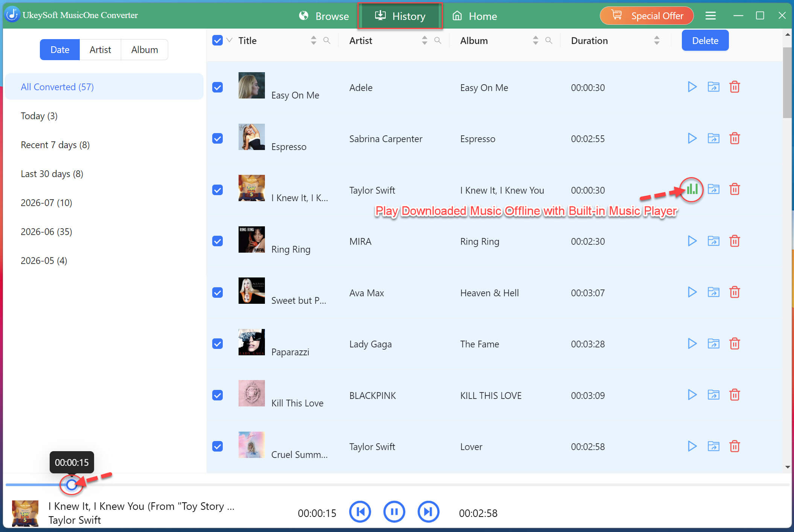The width and height of the screenshot is (794, 532).
Task: Search by title magnifier icon
Action: [327, 40]
